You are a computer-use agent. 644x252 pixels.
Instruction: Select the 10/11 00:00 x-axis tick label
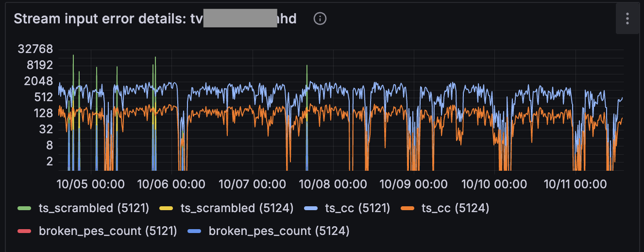pos(575,184)
